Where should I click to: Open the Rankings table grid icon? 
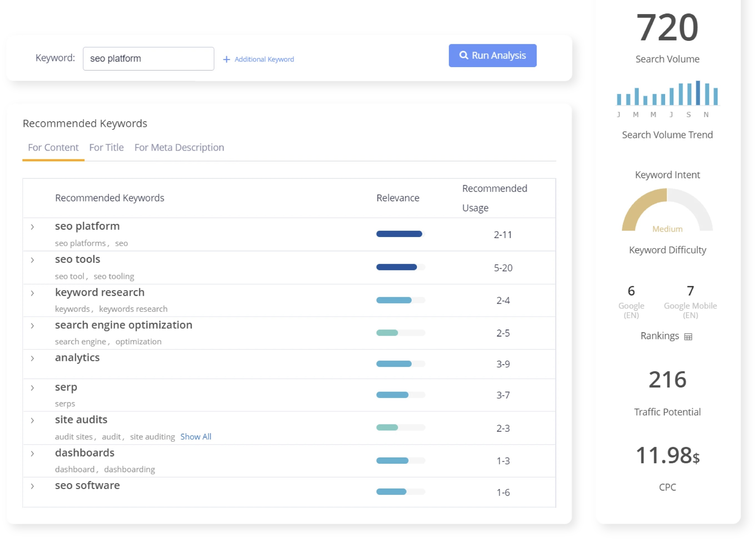coord(688,337)
